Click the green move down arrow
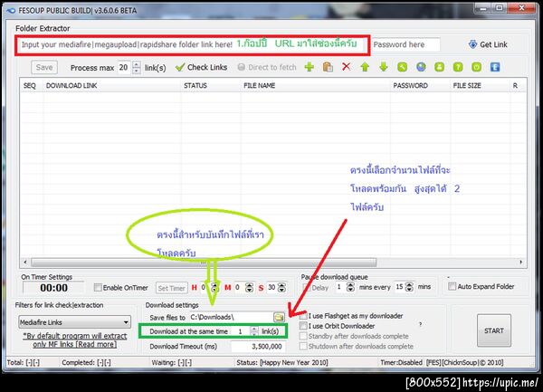The image size is (543, 392). click(x=384, y=67)
